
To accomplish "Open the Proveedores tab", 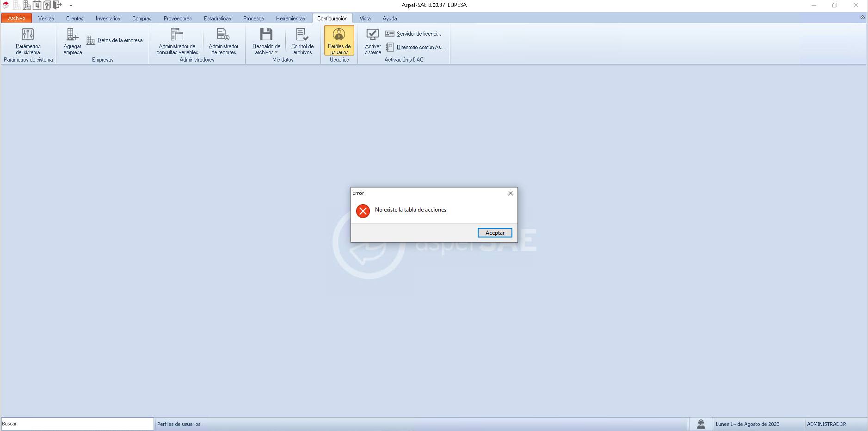I will (178, 19).
